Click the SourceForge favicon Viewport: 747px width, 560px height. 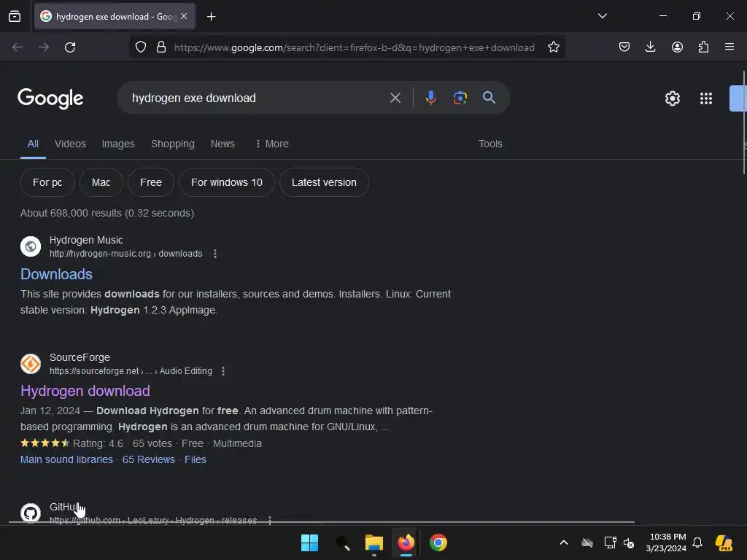(x=31, y=364)
